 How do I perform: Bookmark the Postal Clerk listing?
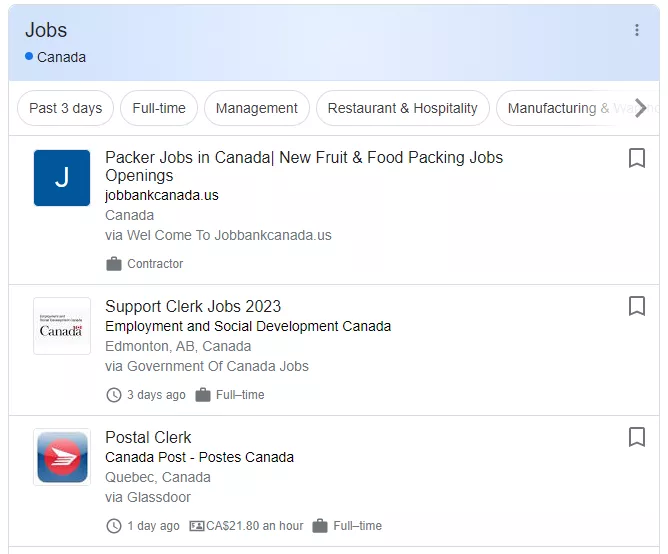pyautogui.click(x=637, y=437)
